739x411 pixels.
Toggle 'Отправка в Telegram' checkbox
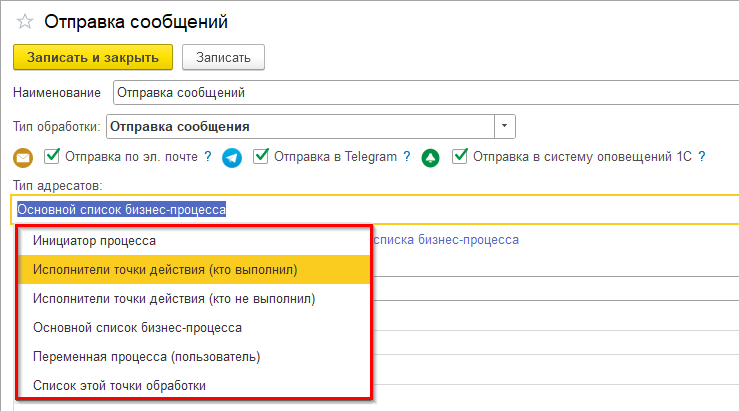[x=260, y=156]
